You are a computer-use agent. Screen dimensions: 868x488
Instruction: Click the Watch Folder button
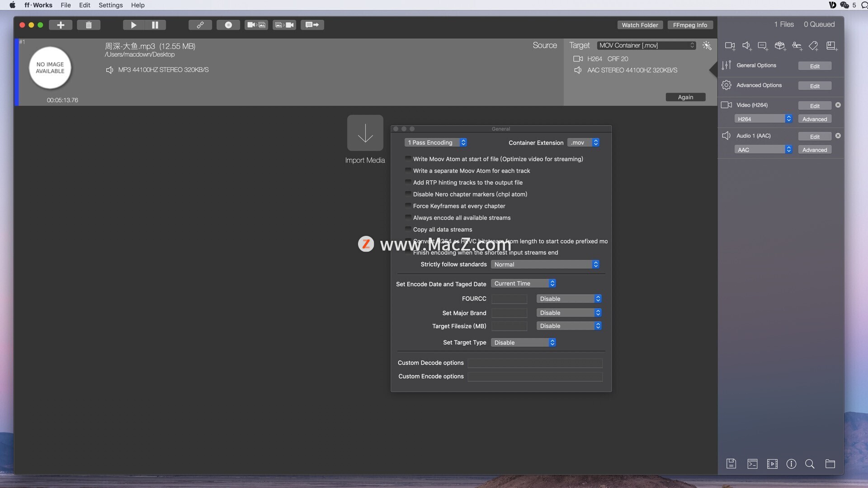tap(640, 25)
